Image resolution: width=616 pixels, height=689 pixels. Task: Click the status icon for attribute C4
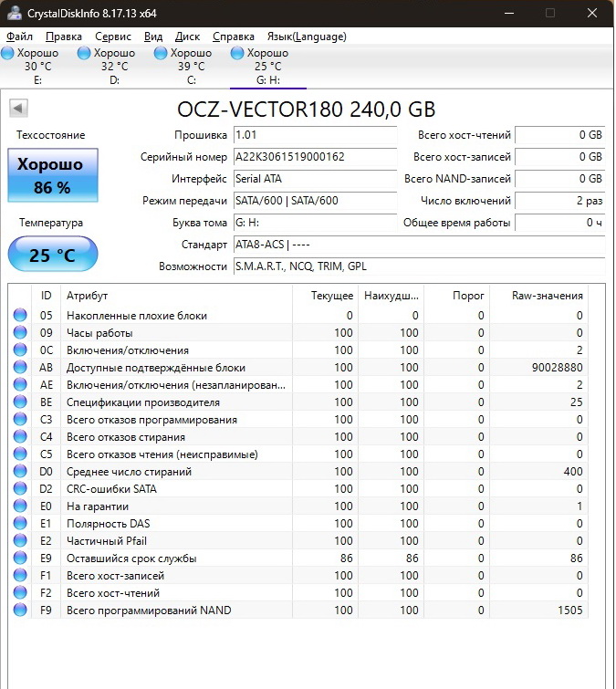[20, 437]
